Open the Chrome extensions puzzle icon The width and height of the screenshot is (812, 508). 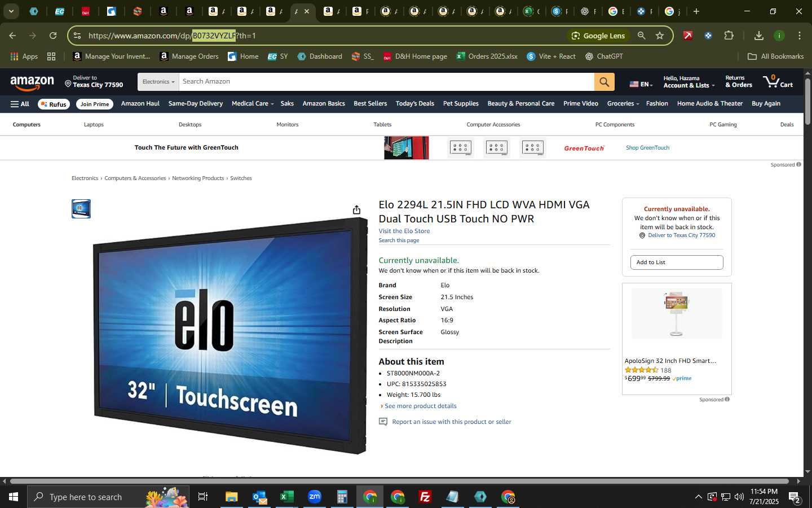coord(729,36)
